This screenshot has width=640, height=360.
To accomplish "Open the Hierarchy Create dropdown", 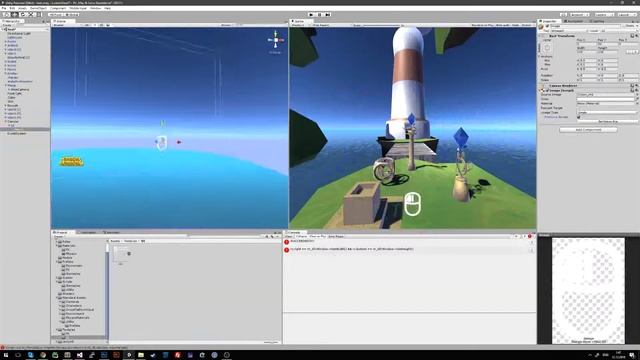I will tap(7, 25).
